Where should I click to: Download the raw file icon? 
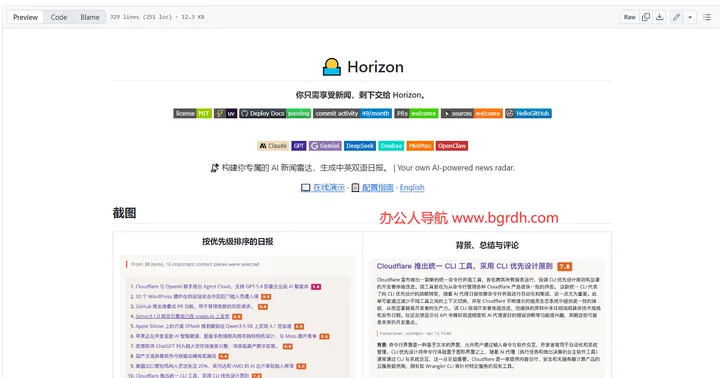pyautogui.click(x=659, y=17)
